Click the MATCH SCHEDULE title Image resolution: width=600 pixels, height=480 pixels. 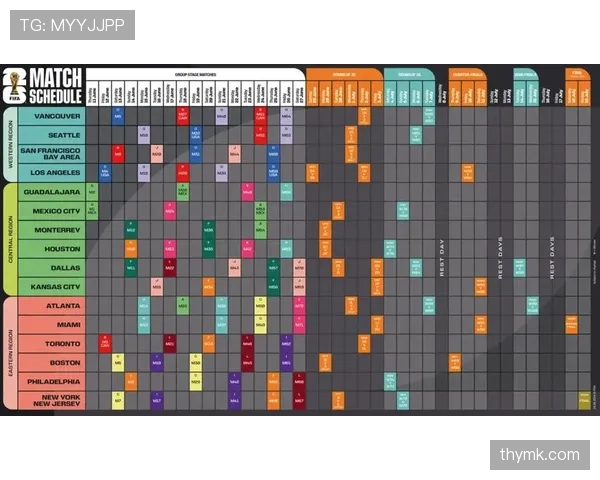coord(56,87)
